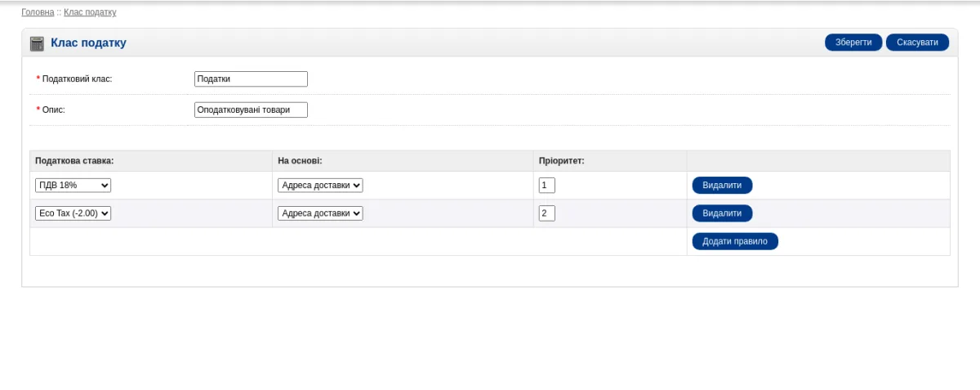980x390 pixels.
Task: Expand the Eco Tax (-2.00) tax rate dropdown
Action: click(73, 213)
